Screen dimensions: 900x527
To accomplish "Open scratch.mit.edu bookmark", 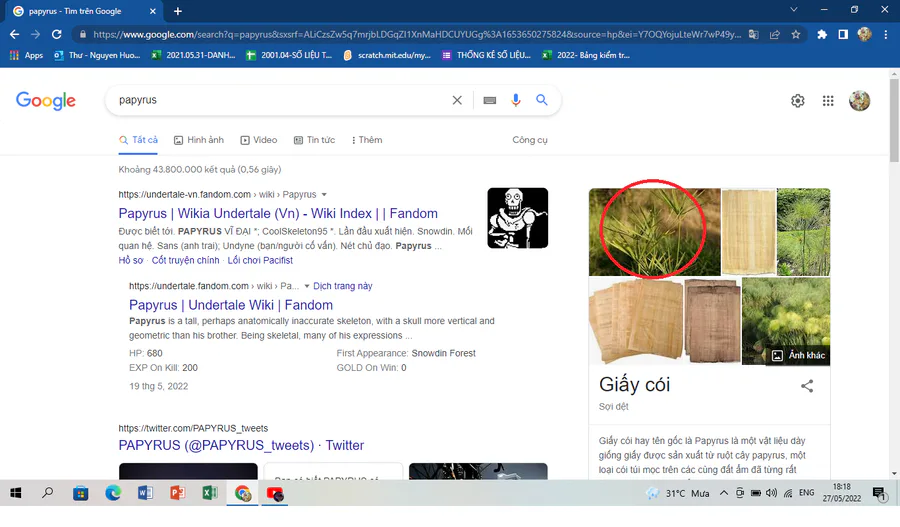I will tap(387, 55).
